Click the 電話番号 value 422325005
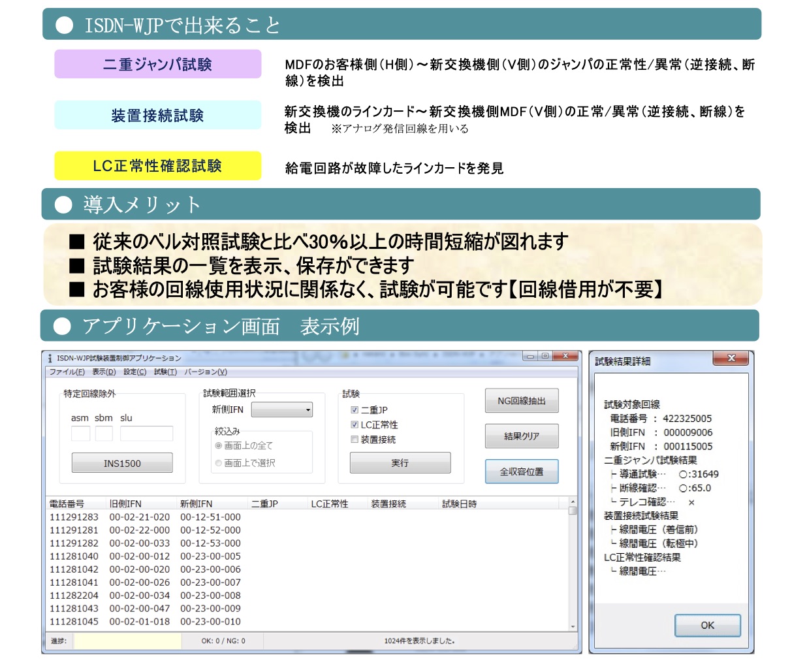The width and height of the screenshot is (807, 672). [x=688, y=419]
